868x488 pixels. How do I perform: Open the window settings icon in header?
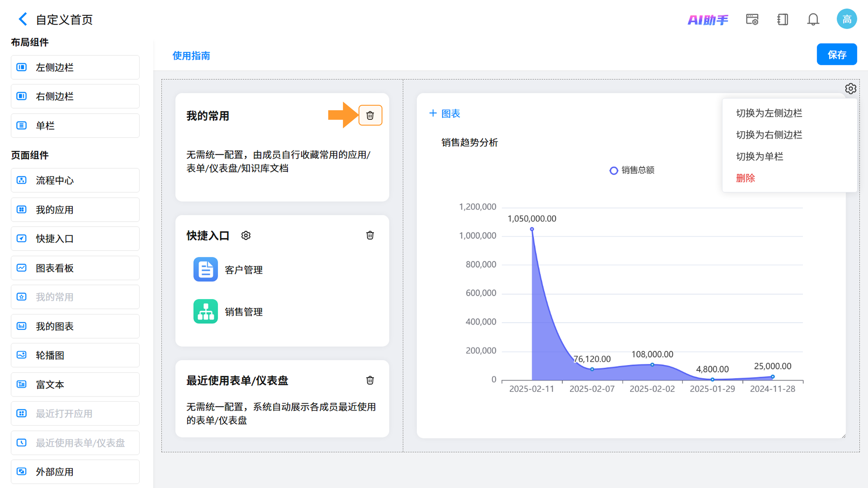click(752, 19)
